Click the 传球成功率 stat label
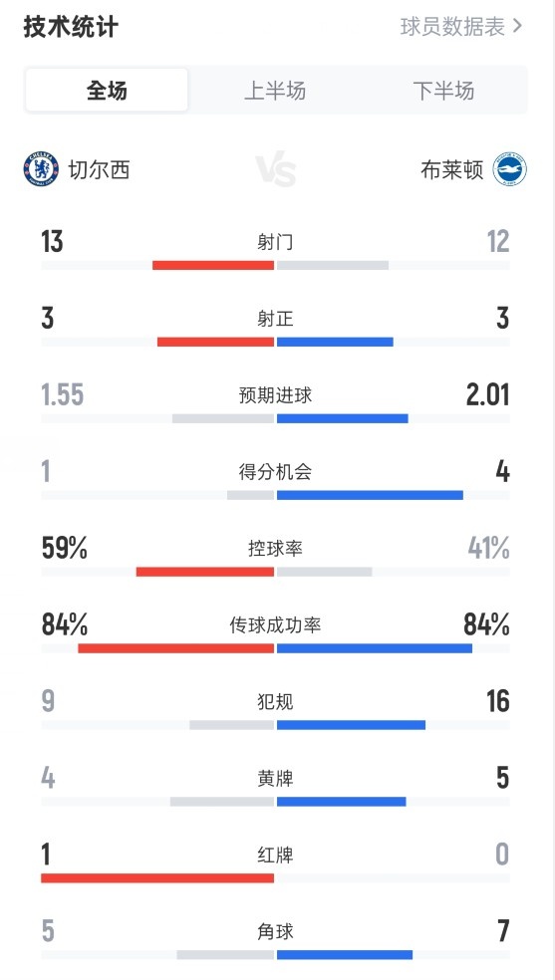 pyautogui.click(x=275, y=625)
